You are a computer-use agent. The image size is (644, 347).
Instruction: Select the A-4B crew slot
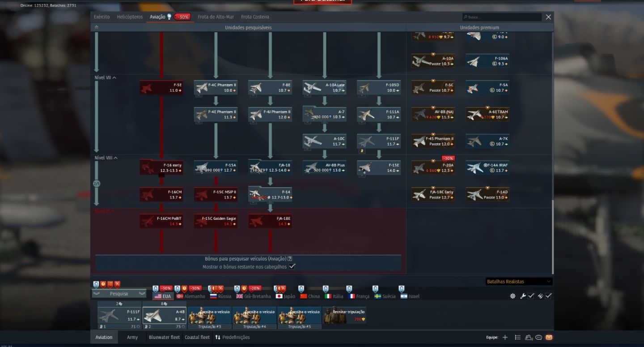point(164,315)
